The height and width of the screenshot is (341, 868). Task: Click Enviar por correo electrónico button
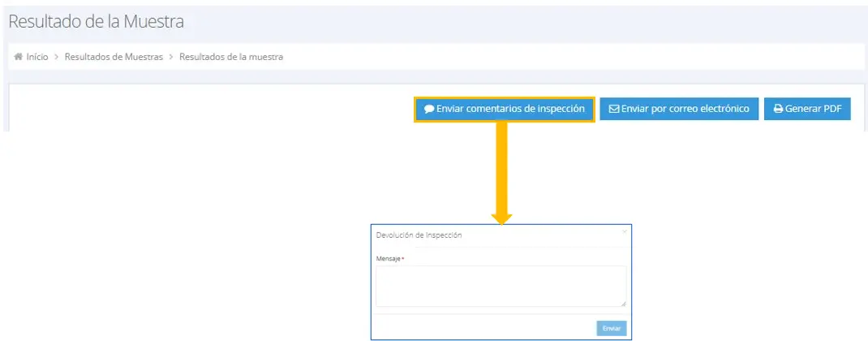tap(679, 110)
